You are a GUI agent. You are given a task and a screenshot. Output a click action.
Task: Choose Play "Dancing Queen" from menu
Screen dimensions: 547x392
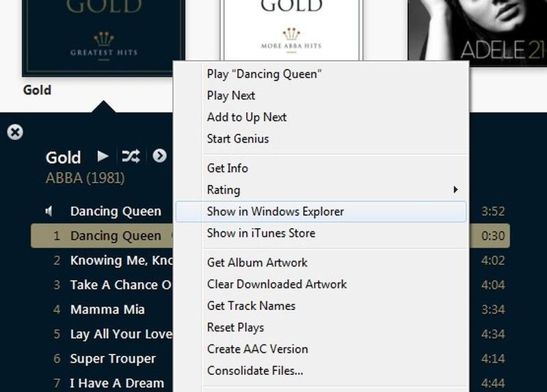(x=321, y=74)
